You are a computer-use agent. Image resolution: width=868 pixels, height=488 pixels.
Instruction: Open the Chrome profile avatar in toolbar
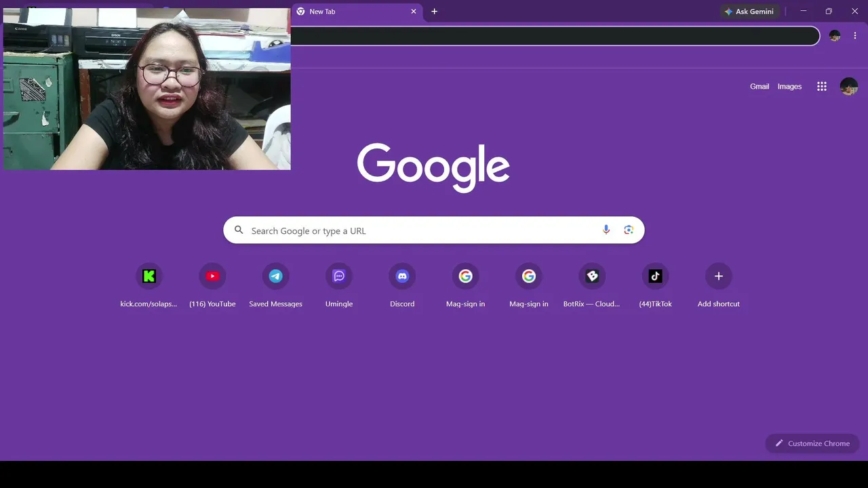(x=835, y=35)
